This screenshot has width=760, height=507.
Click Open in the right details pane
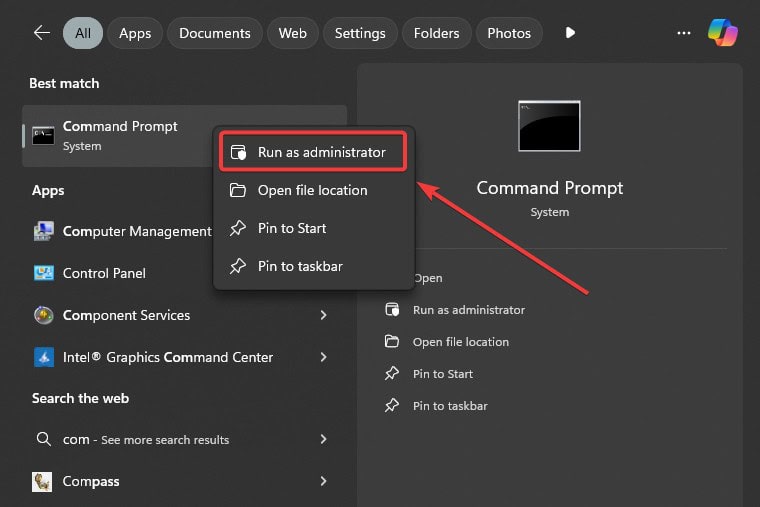tap(428, 278)
